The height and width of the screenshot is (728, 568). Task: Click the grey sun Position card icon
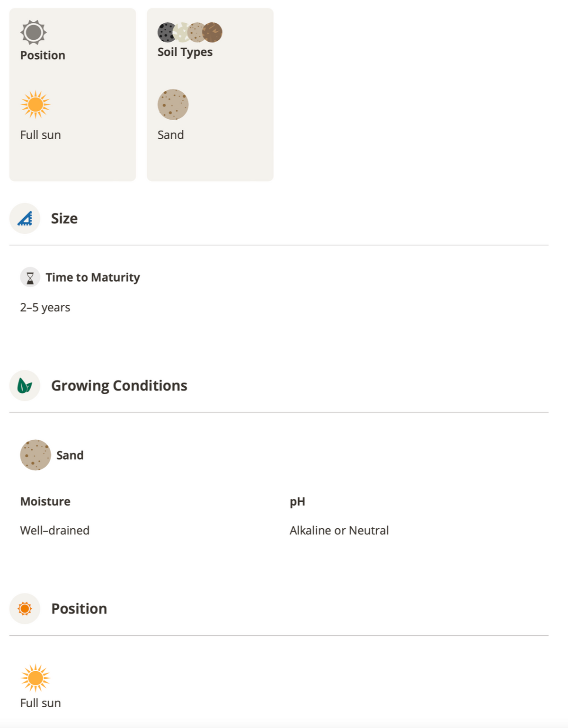[x=33, y=32]
